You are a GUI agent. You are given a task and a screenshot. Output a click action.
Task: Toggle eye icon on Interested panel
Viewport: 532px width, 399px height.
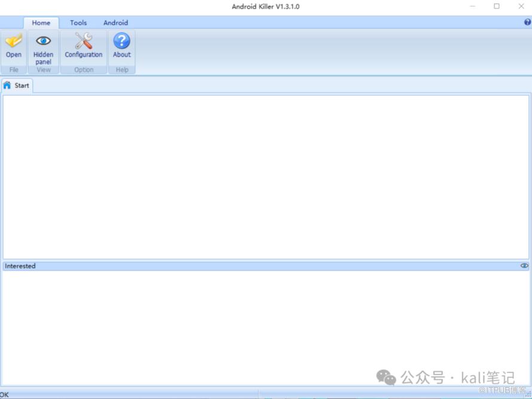524,266
